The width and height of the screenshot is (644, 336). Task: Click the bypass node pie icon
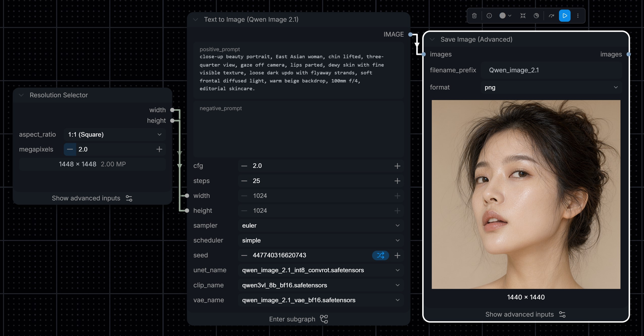[x=536, y=16]
